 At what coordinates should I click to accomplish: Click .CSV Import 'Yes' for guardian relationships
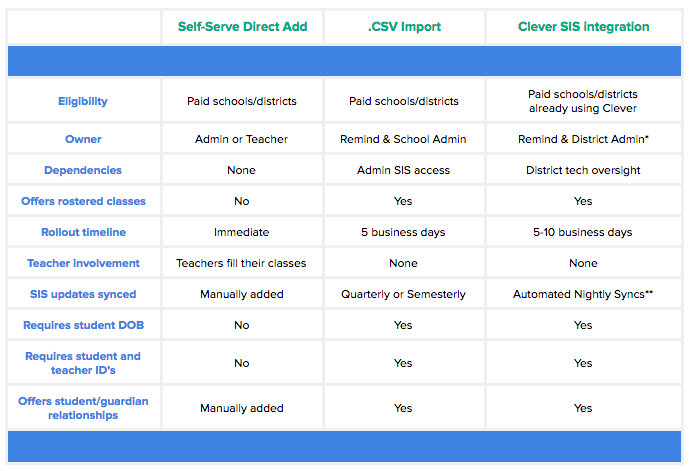(x=403, y=408)
